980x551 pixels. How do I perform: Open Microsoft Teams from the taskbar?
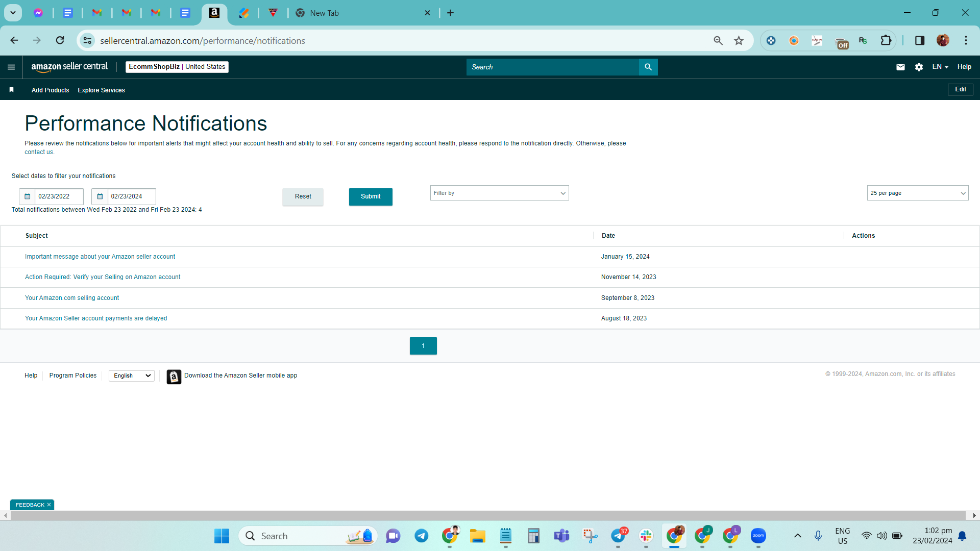tap(561, 536)
